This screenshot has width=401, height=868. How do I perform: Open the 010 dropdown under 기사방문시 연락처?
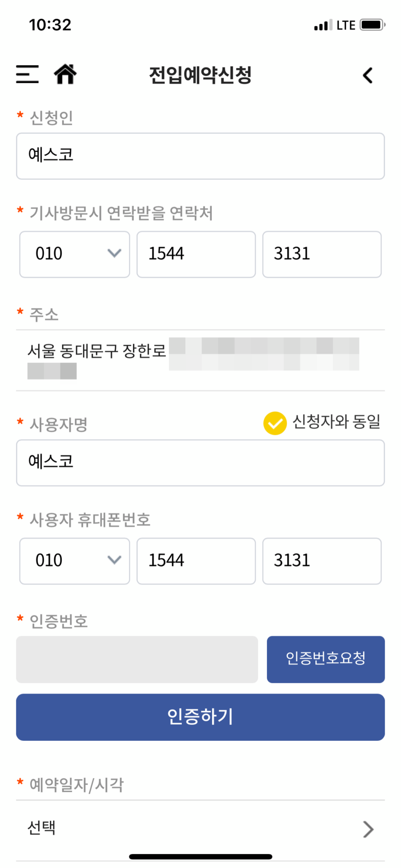pos(75,254)
